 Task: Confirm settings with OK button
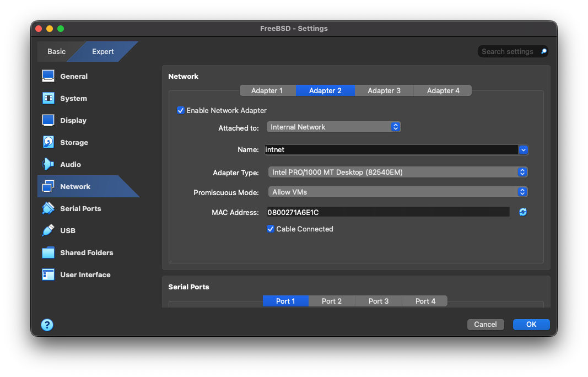pyautogui.click(x=531, y=325)
